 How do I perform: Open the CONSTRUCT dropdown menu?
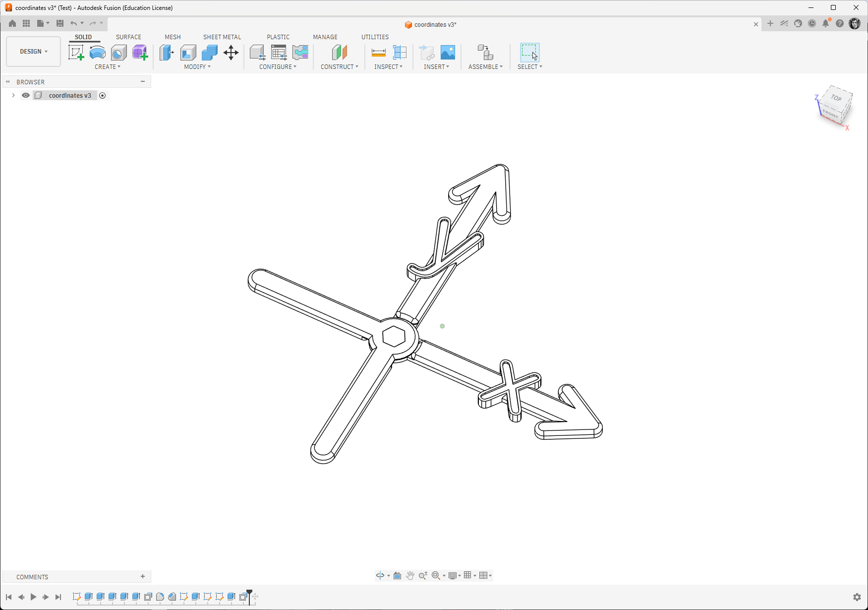(x=340, y=67)
